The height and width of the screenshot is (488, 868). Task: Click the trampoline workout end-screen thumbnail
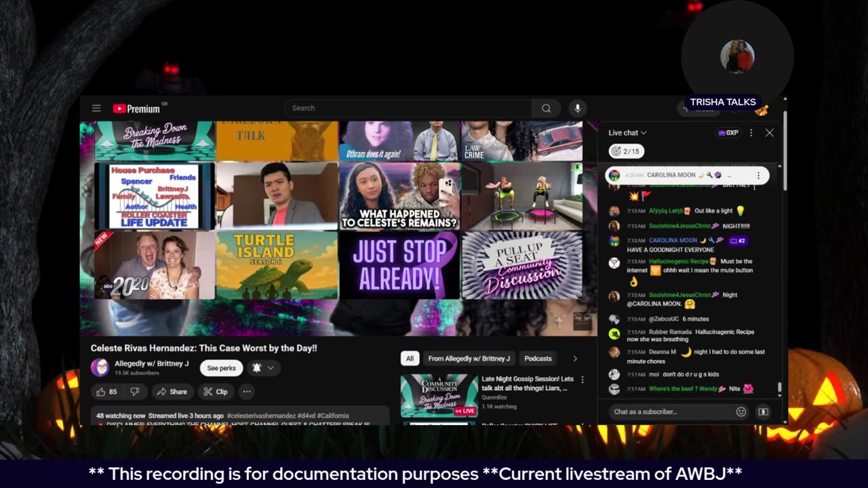pyautogui.click(x=521, y=196)
